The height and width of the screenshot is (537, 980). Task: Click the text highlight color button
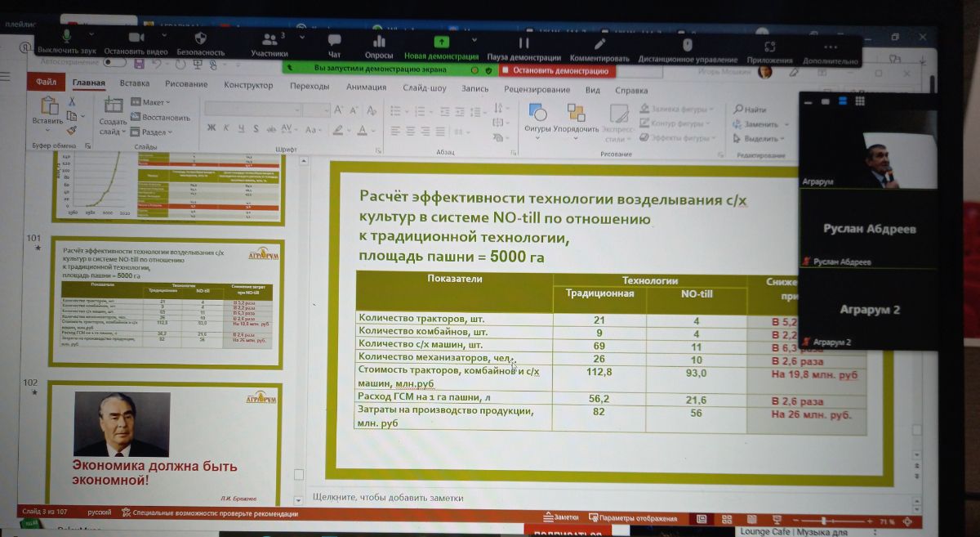(340, 130)
